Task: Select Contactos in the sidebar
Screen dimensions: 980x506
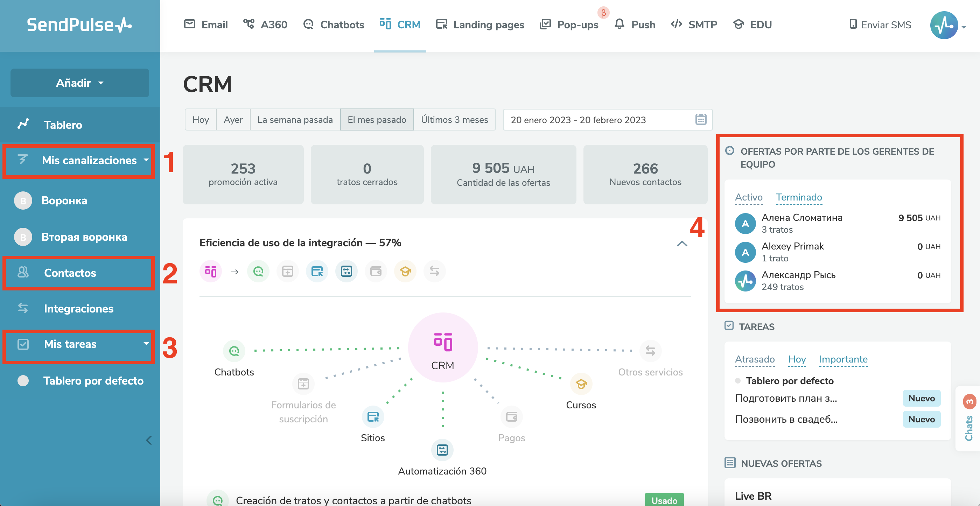Action: pos(70,273)
